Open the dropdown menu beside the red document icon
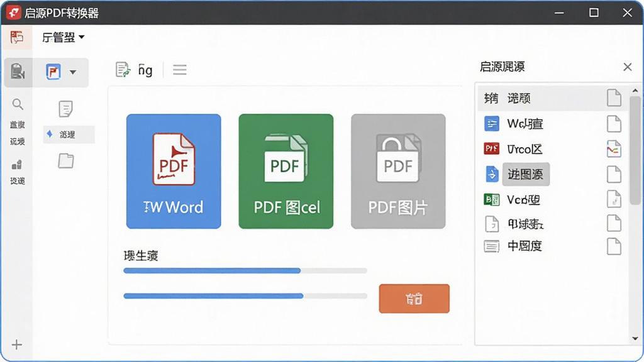 [x=64, y=37]
